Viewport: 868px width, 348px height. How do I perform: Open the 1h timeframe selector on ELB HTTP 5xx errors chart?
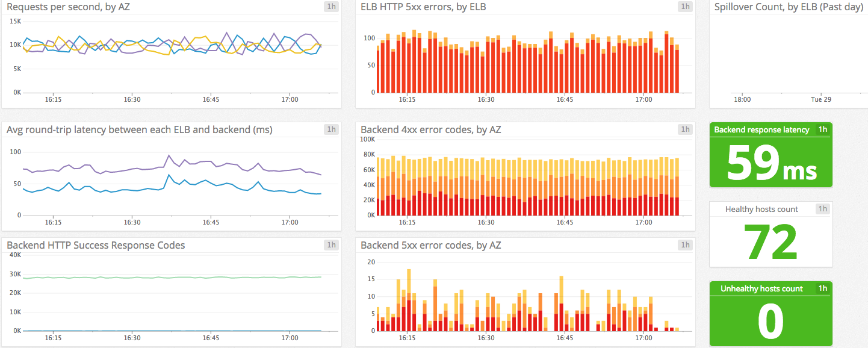(x=684, y=7)
